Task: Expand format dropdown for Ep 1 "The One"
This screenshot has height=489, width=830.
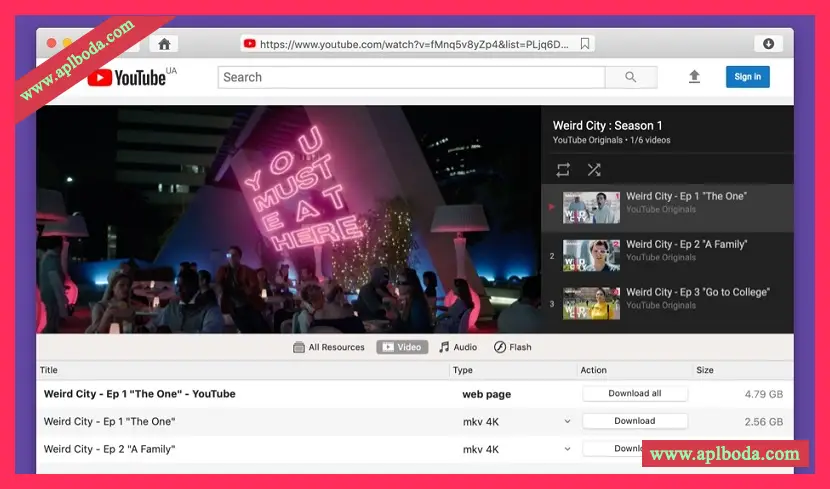Action: (567, 422)
